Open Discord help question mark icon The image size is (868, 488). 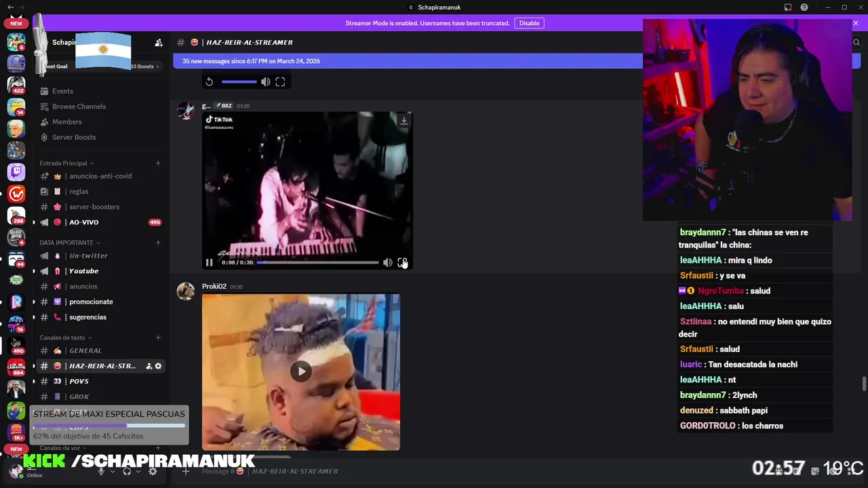click(x=804, y=7)
